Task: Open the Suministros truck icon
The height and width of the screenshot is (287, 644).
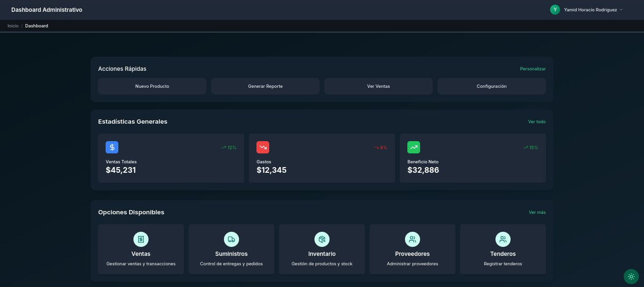Action: click(231, 239)
